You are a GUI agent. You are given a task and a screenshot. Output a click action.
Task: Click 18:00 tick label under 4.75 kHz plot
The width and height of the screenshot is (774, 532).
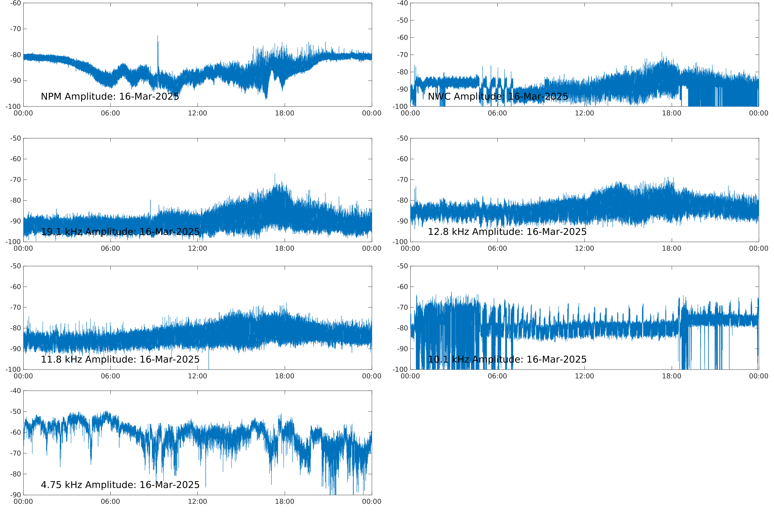click(285, 502)
